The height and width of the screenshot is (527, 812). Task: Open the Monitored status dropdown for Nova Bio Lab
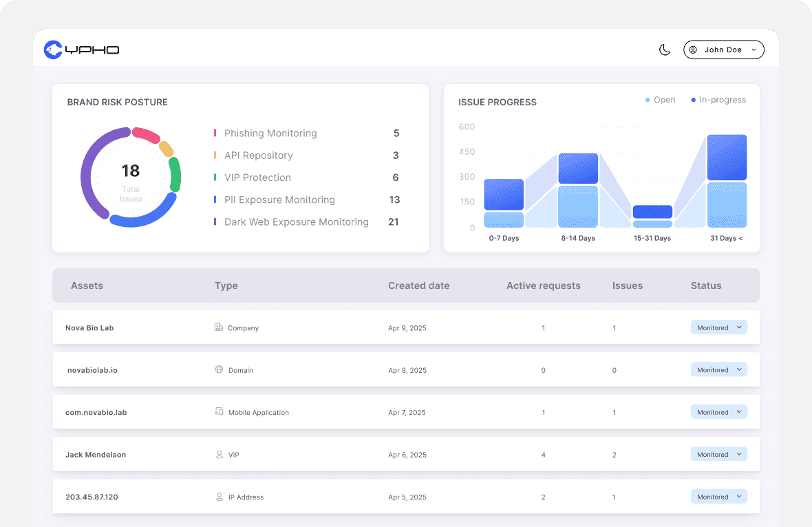[718, 327]
